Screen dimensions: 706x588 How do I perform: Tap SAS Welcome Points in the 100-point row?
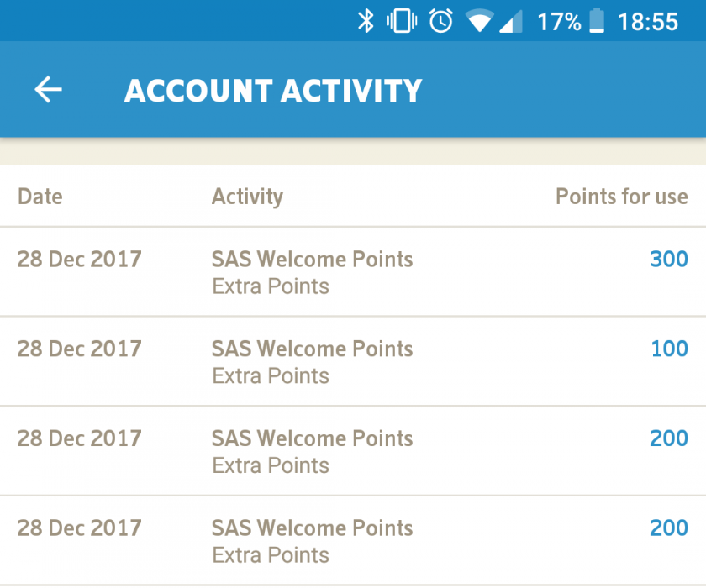pos(312,349)
